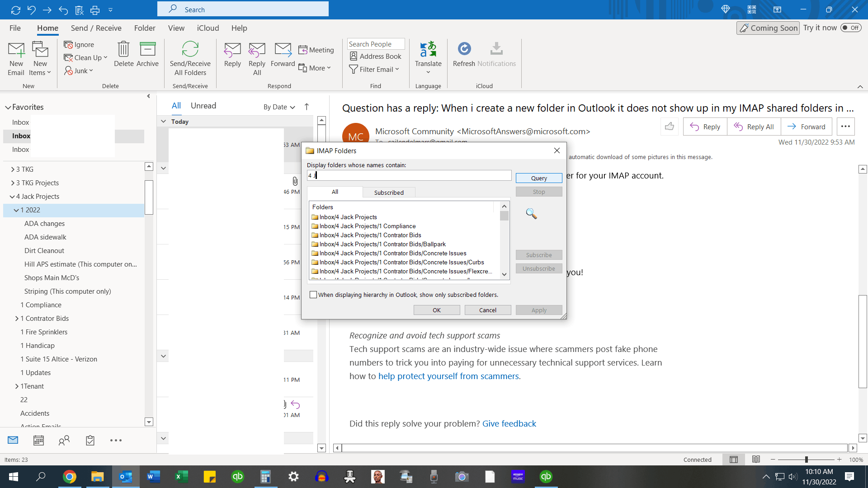868x488 pixels.
Task: Open the Send / Receive ribbon tab
Action: (96, 28)
